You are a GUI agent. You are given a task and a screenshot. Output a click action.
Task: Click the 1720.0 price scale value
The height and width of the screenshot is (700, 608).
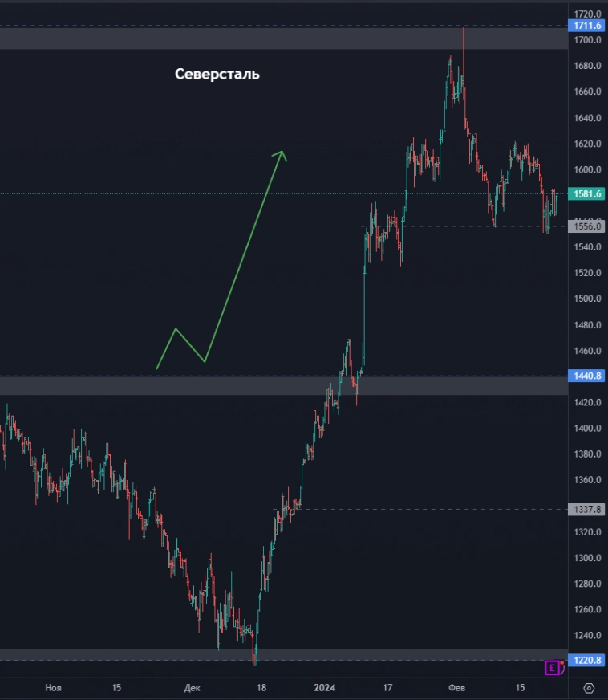[587, 14]
